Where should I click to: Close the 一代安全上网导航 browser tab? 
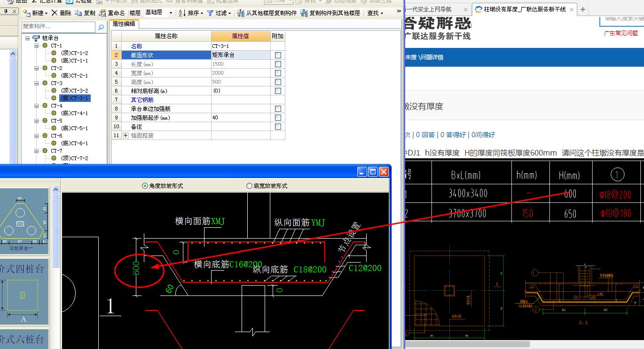coord(465,9)
